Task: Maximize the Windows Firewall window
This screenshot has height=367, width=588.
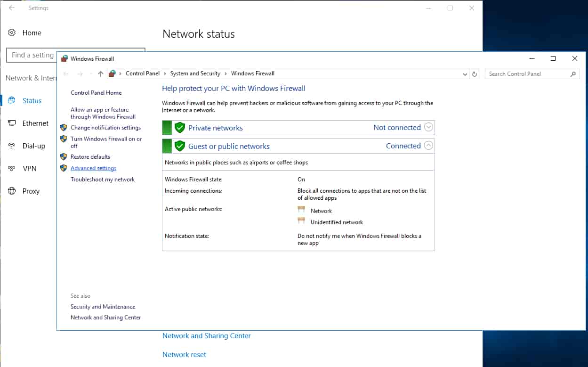Action: [x=553, y=58]
